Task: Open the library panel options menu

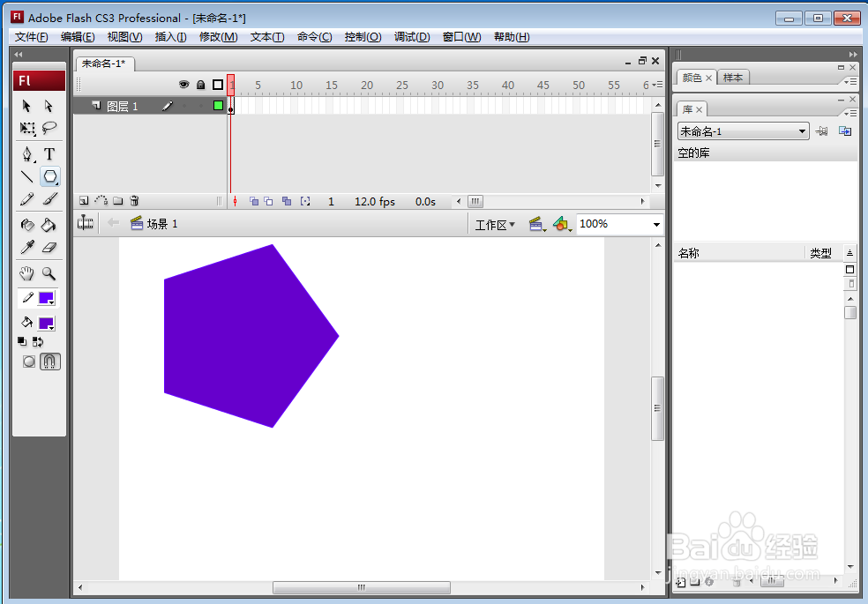Action: coord(850,113)
